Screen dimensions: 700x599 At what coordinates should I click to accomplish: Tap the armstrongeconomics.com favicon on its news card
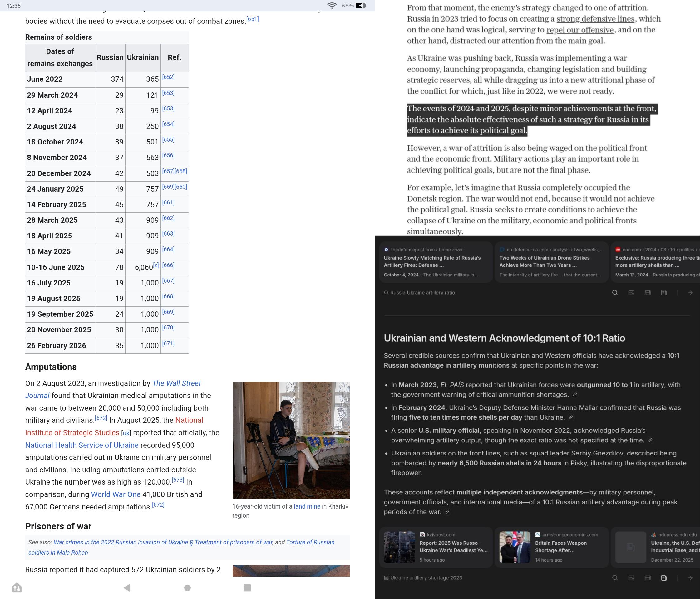pyautogui.click(x=538, y=534)
